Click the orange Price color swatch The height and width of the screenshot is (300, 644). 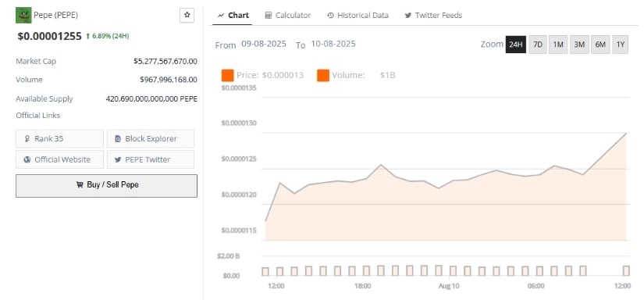click(x=227, y=76)
